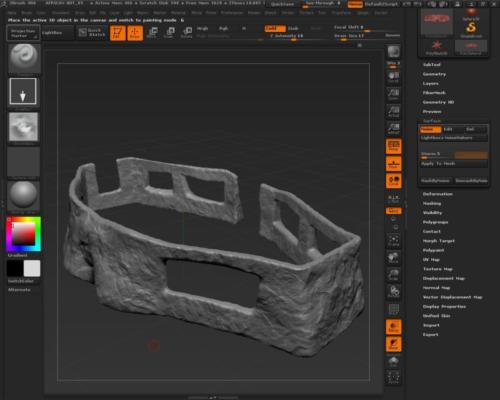Screen dimensions: 500x400
Task: Pick a hue in the color picker square
Action: coord(23,234)
